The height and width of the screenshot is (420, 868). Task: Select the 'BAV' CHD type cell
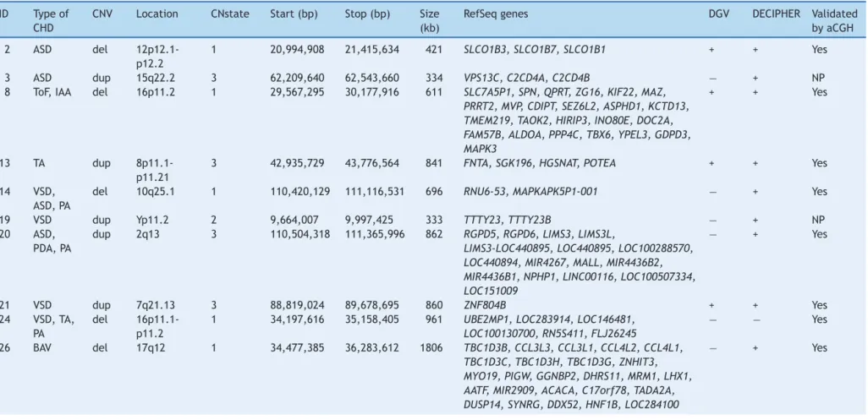point(42,347)
